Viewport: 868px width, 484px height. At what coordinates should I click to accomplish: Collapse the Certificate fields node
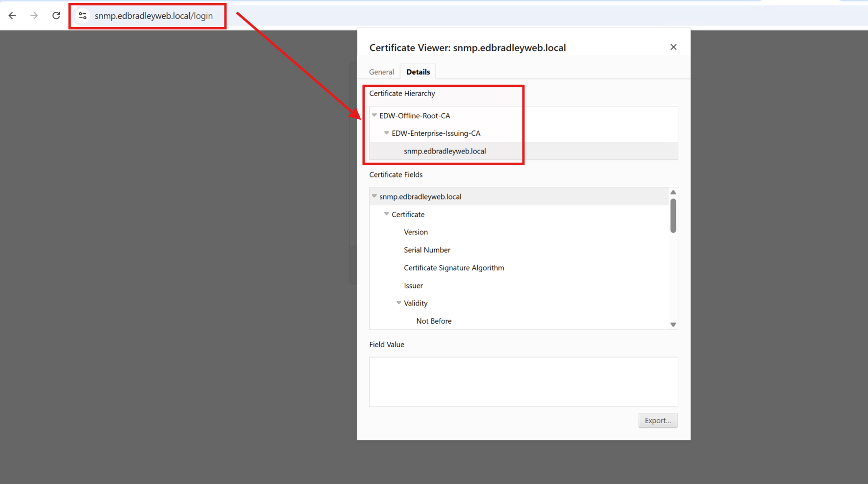[x=387, y=214]
